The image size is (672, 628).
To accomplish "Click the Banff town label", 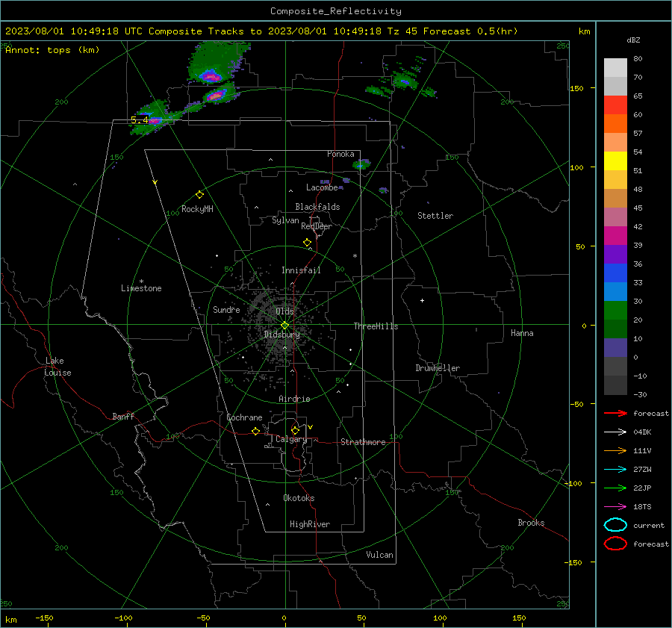I will (123, 416).
